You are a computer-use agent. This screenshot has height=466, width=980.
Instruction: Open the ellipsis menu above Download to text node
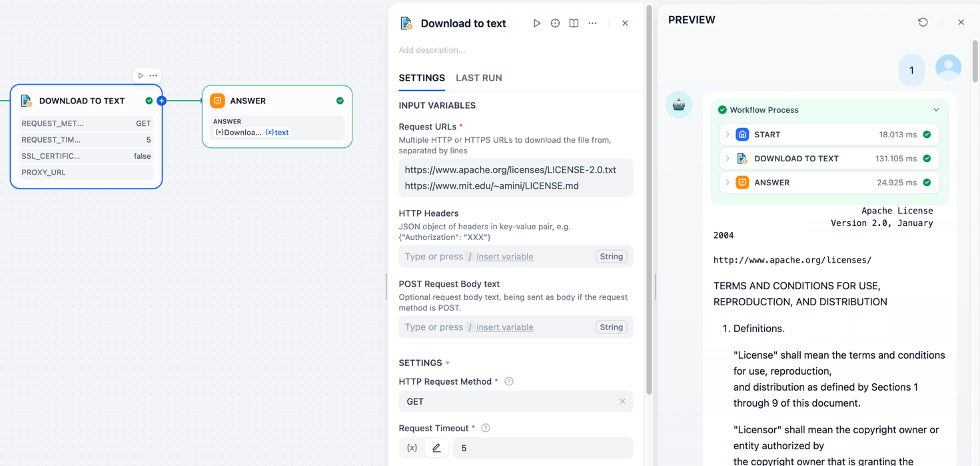(153, 75)
